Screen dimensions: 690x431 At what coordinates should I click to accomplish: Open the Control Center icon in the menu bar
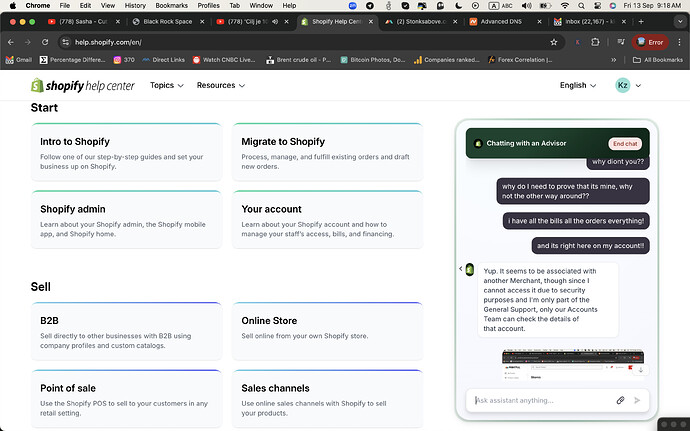[x=597, y=6]
